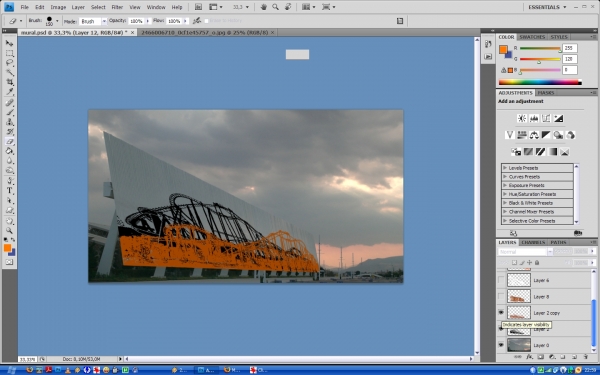The height and width of the screenshot is (375, 600).
Task: Pick color from spectrum ramp
Action: tap(540, 82)
